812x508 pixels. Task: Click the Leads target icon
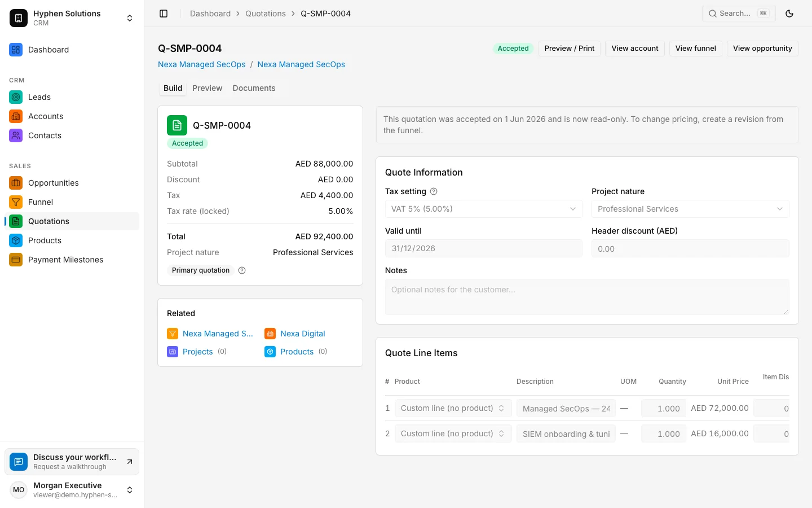coord(16,97)
